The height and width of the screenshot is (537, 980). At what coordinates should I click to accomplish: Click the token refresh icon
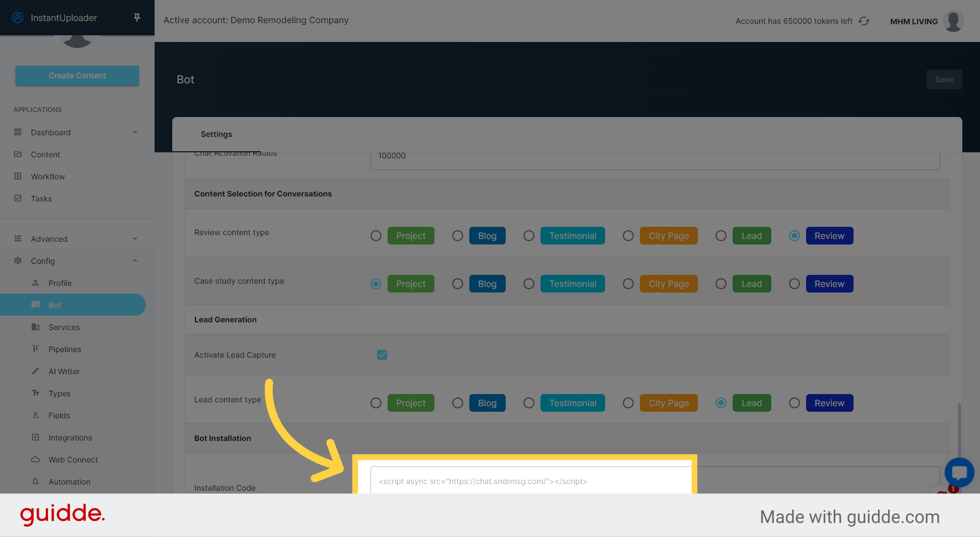[x=864, y=20]
